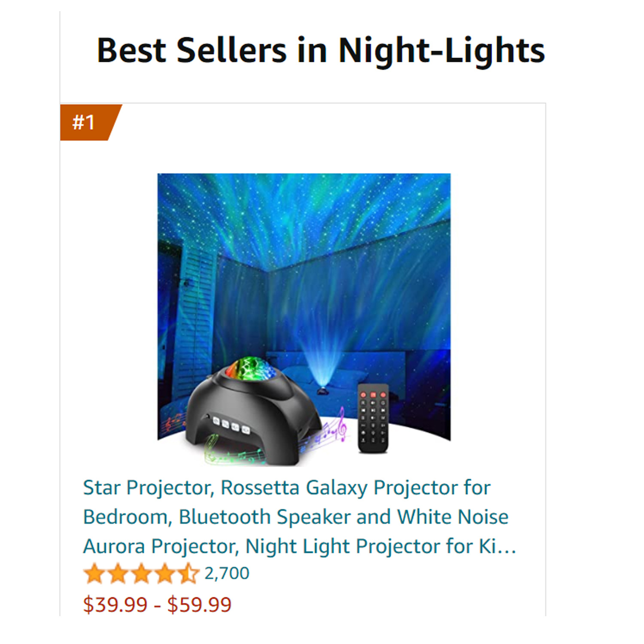Click the upper price $59.99

pyautogui.click(x=199, y=605)
